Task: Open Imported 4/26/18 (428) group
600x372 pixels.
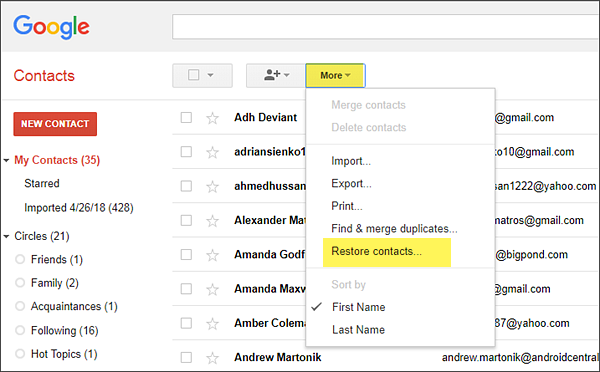Action: [79, 208]
